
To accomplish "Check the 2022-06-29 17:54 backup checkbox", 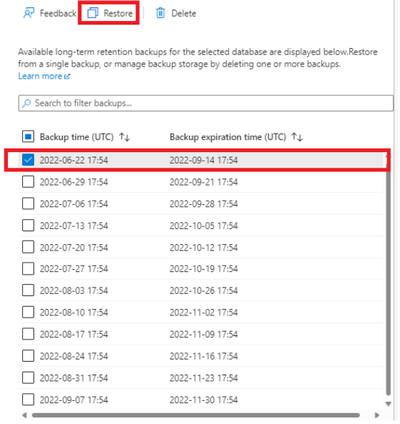I will (28, 182).
